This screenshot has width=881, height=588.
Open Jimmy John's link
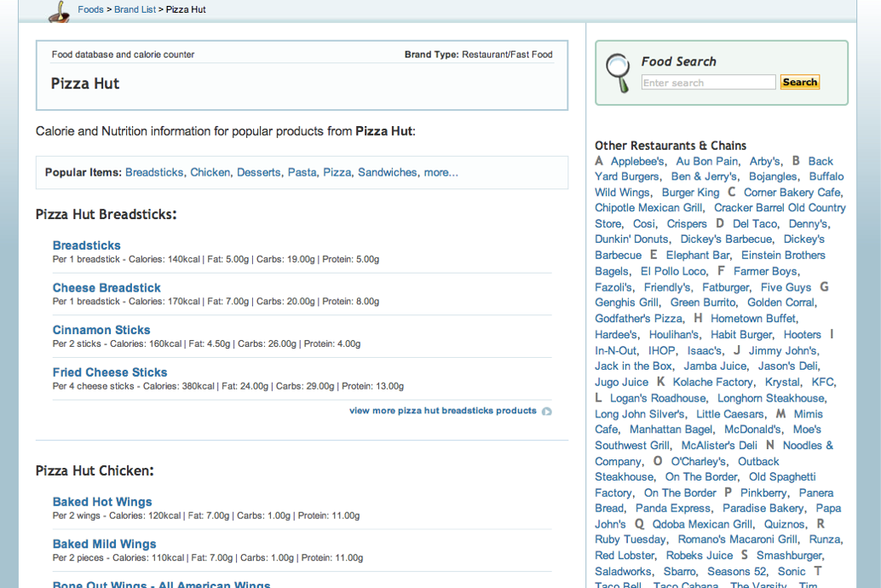pos(783,351)
